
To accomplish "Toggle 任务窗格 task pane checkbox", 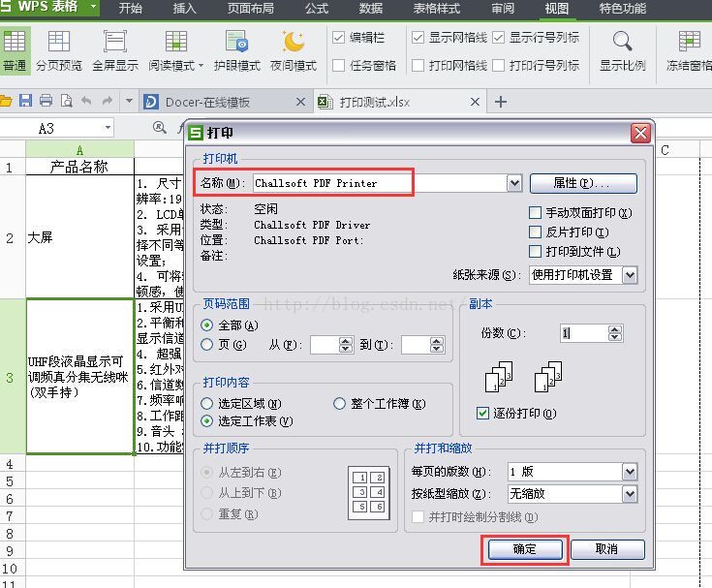I will [338, 66].
